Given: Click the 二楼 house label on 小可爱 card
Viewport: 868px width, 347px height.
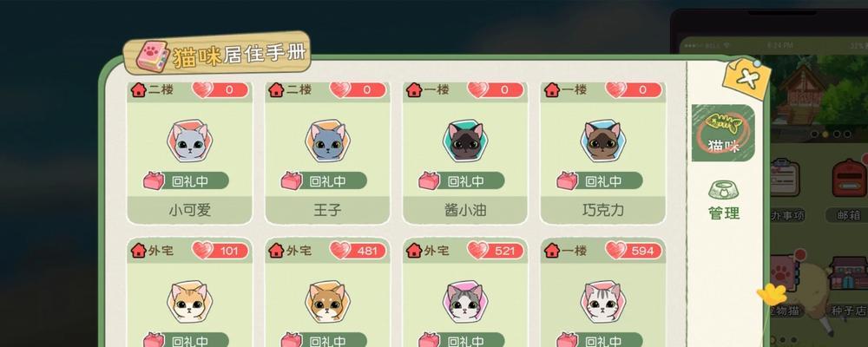Looking at the screenshot, I should point(152,89).
